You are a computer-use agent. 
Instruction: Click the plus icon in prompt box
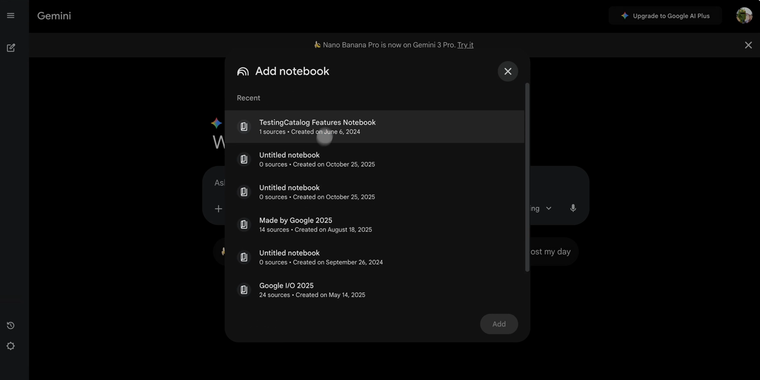(x=219, y=208)
